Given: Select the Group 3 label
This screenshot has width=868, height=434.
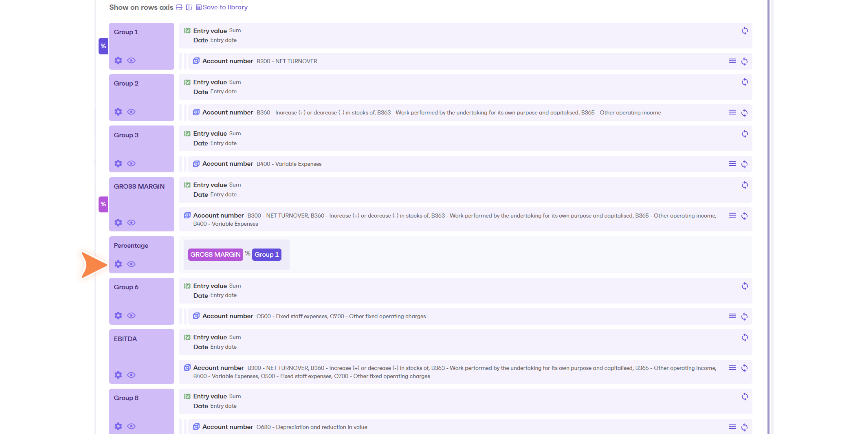Looking at the screenshot, I should [x=126, y=135].
